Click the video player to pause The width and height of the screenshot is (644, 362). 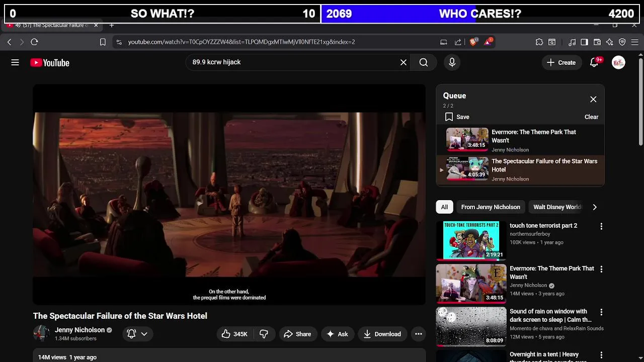pos(229,194)
